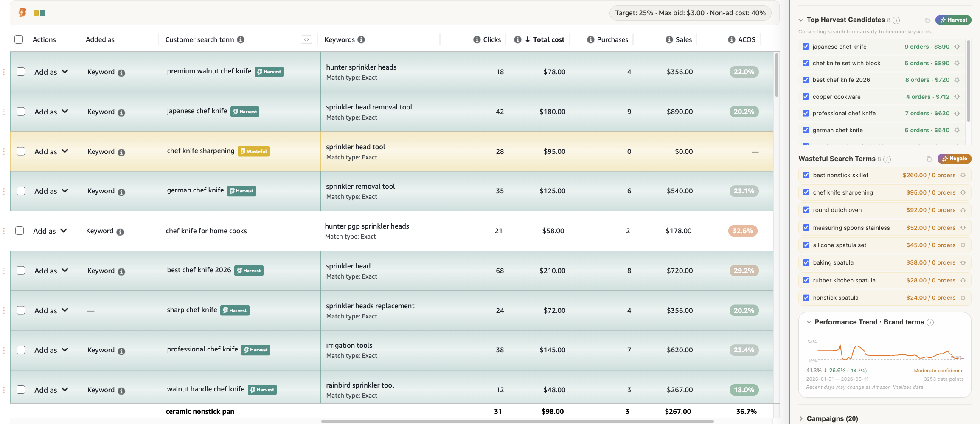
Task: Collapse the Performance Trend panel
Action: coord(809,322)
